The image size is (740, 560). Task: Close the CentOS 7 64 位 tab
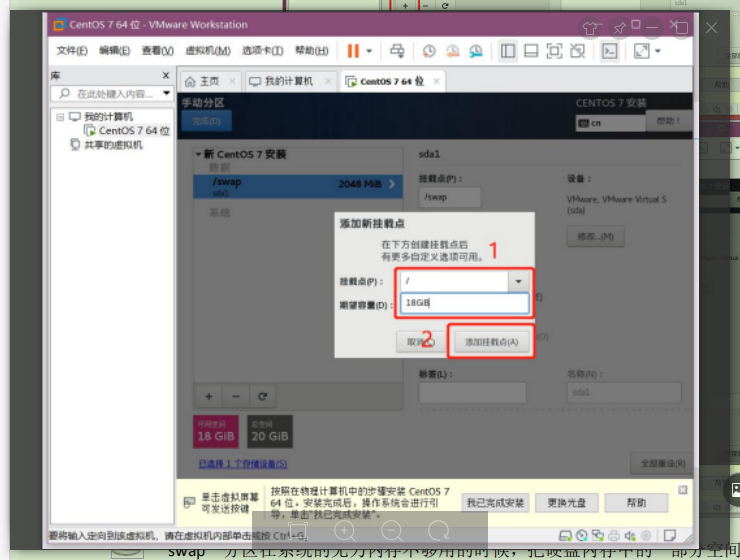point(437,81)
